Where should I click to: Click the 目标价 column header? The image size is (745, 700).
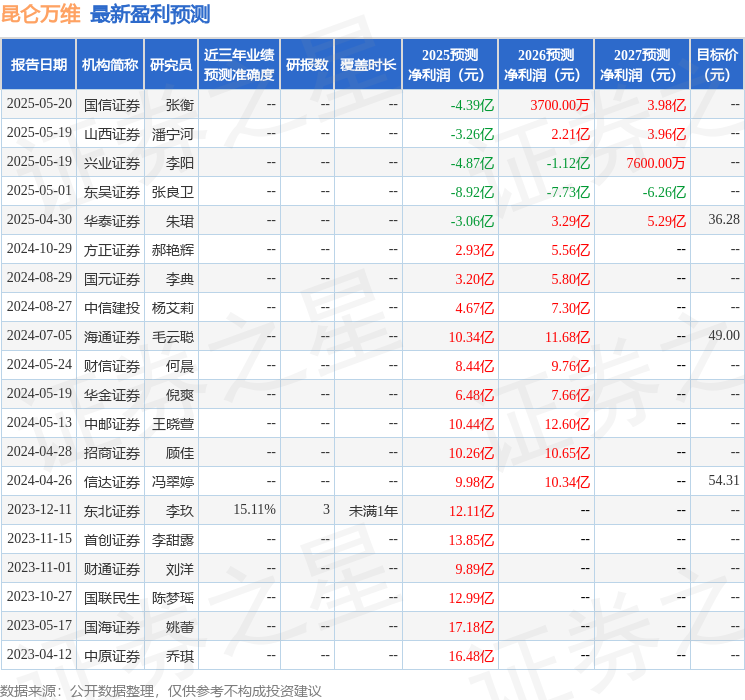pyautogui.click(x=717, y=65)
